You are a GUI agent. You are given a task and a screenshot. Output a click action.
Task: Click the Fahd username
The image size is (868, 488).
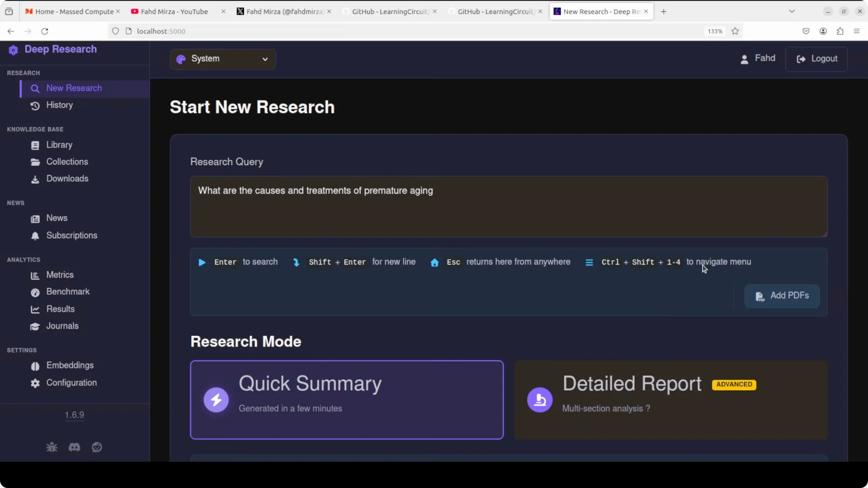coord(765,58)
